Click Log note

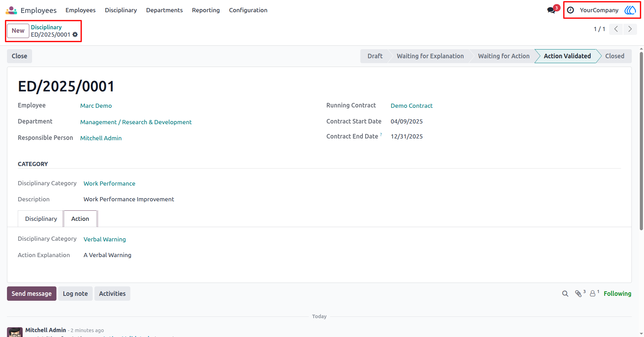pyautogui.click(x=75, y=294)
